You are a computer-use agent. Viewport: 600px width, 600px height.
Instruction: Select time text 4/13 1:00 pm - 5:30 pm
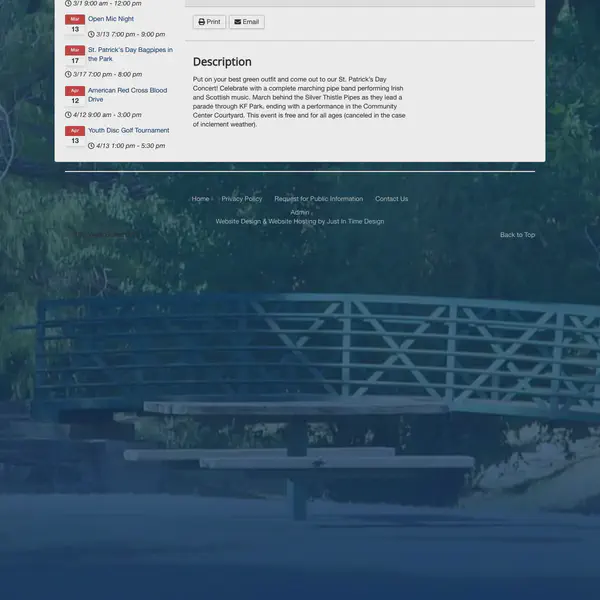[x=131, y=146]
